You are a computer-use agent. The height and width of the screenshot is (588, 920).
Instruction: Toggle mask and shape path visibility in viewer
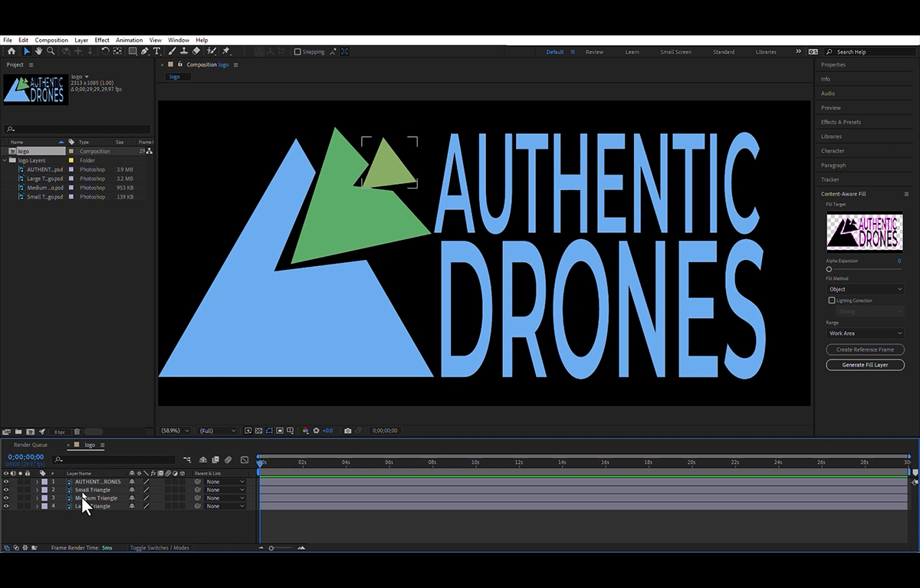269,431
